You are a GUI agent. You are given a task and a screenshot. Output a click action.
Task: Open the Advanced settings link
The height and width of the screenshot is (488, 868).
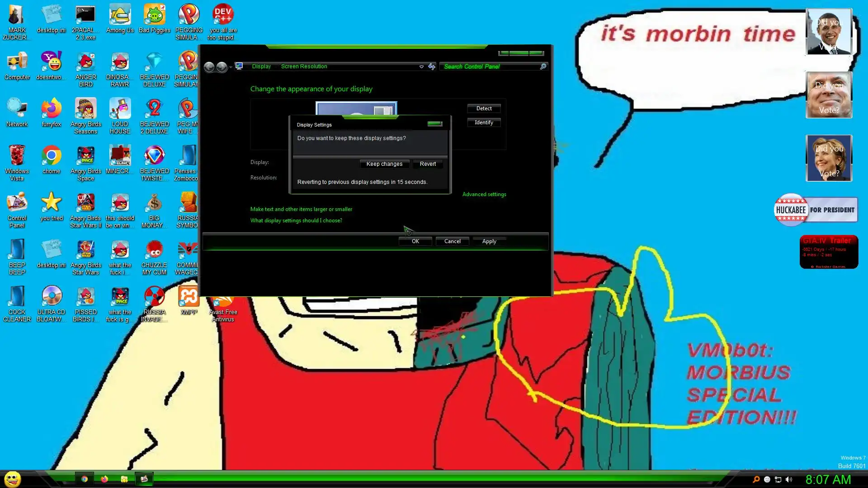tap(484, 194)
